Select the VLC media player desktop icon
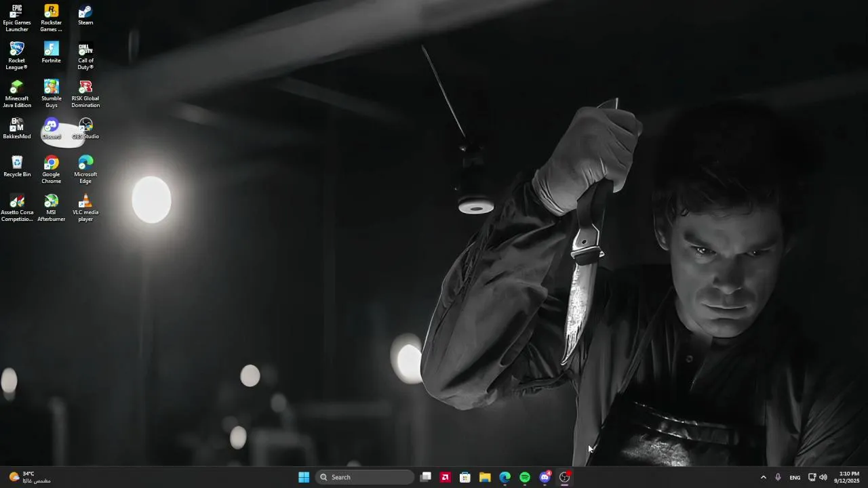The width and height of the screenshot is (868, 488). 85,208
